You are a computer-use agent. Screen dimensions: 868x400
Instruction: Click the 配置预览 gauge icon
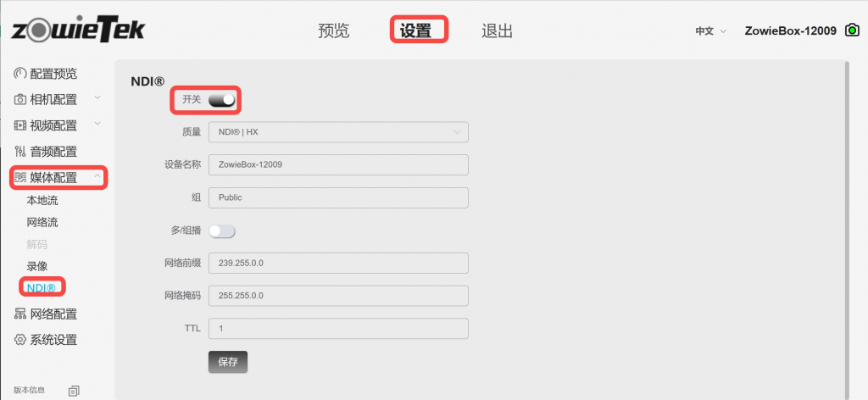pos(20,74)
